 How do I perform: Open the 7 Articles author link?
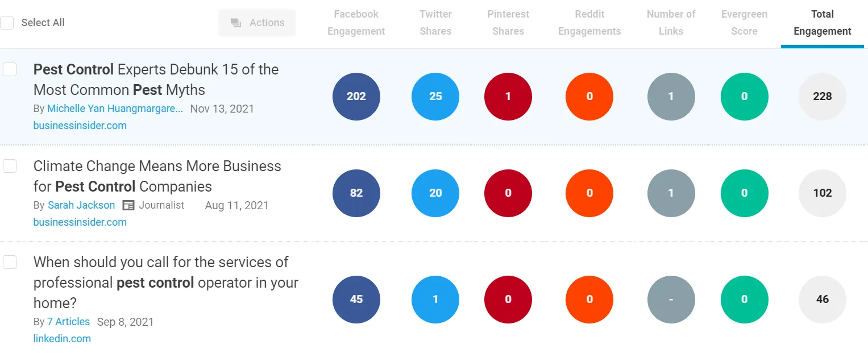pos(68,322)
